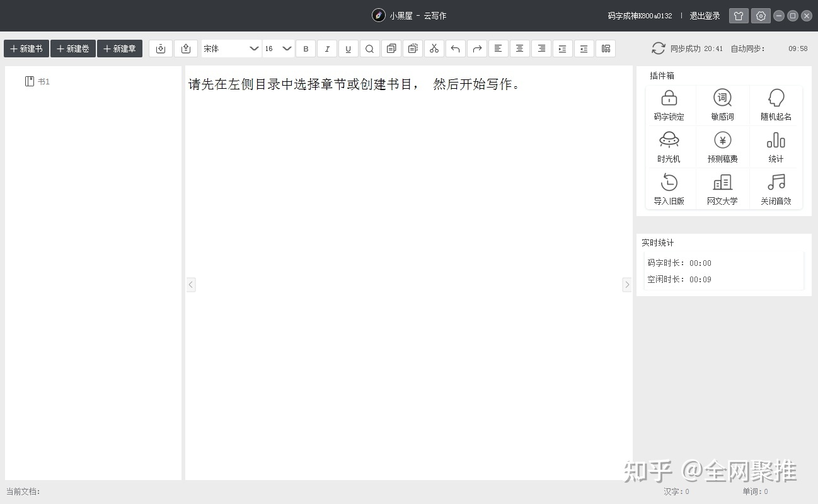Open the 统计 statistics plugin
Viewport: 818px width, 504px height.
click(x=776, y=147)
